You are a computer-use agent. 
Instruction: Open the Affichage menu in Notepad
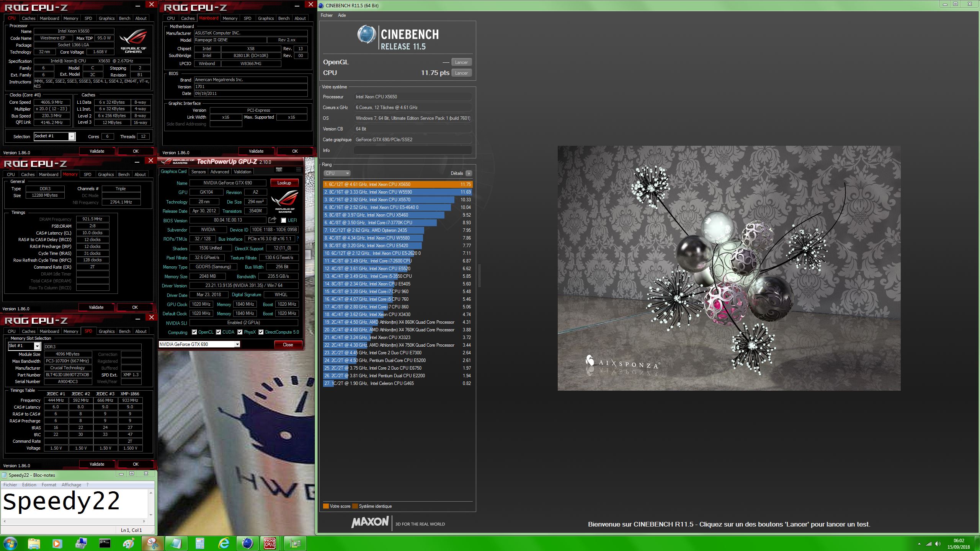71,485
